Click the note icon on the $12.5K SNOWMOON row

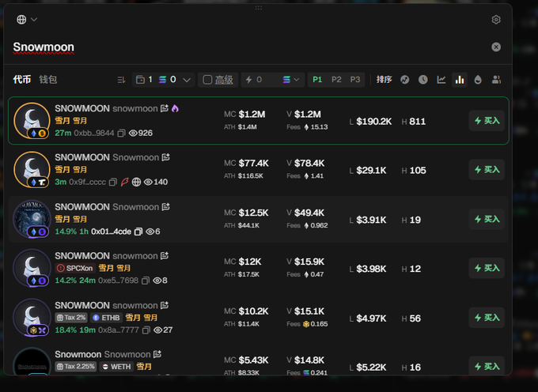coord(166,207)
